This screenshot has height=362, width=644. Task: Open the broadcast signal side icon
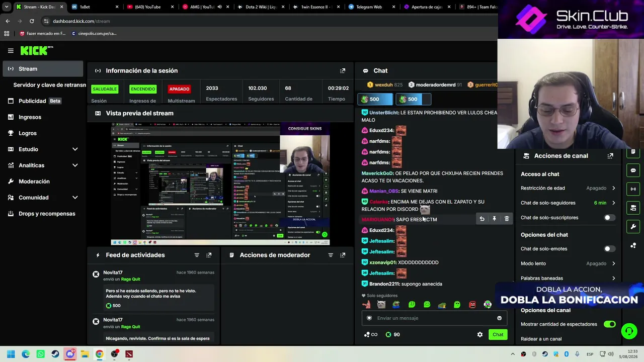click(x=633, y=189)
